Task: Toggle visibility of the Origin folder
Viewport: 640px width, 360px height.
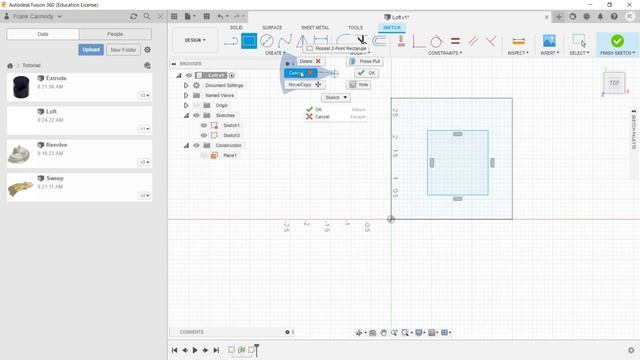Action: pyautogui.click(x=196, y=105)
